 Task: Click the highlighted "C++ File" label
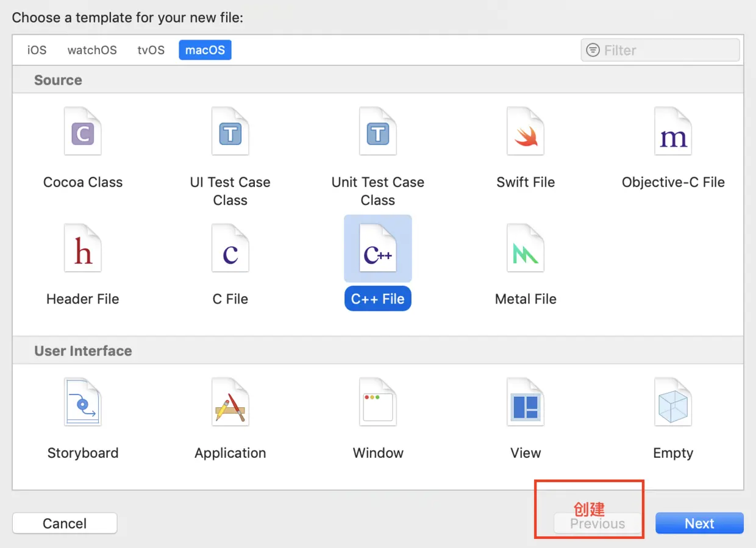378,299
